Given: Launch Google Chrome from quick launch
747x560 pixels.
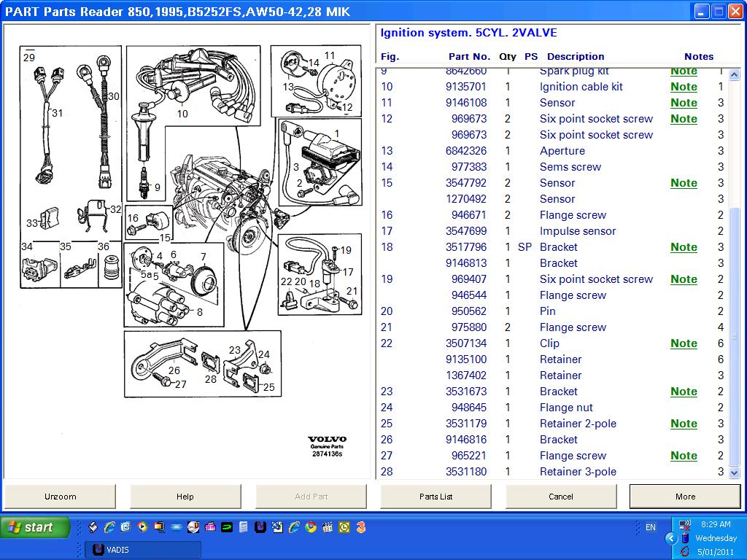Looking at the screenshot, I should [x=309, y=526].
